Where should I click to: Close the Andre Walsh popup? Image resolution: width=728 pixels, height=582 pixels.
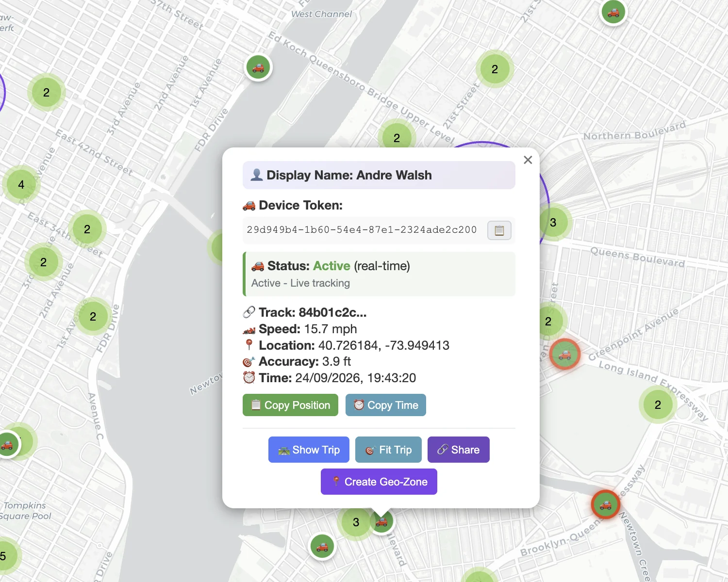pyautogui.click(x=528, y=160)
